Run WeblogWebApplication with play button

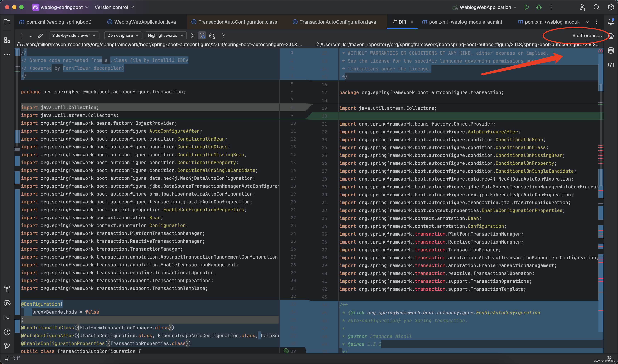pos(526,7)
